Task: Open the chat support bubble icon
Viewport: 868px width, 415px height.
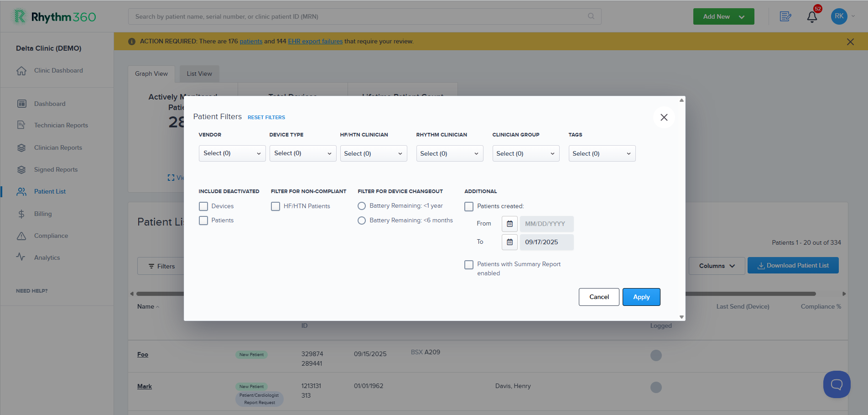Action: pos(837,384)
